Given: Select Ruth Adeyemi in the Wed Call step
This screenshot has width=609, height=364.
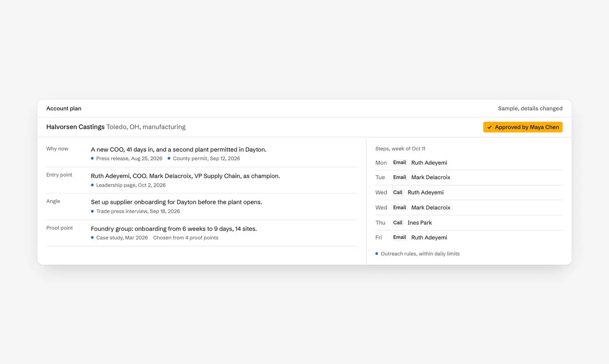Looking at the screenshot, I should click(x=425, y=193).
